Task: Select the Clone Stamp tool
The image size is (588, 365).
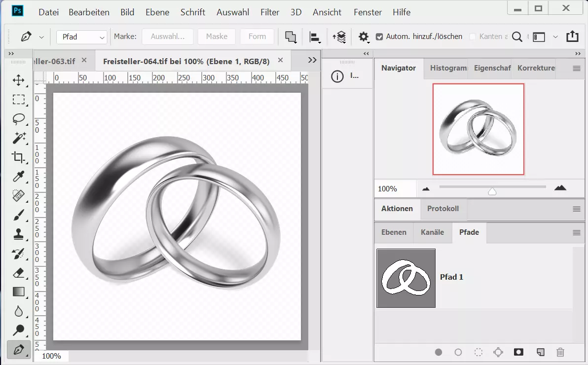Action: pos(18,234)
